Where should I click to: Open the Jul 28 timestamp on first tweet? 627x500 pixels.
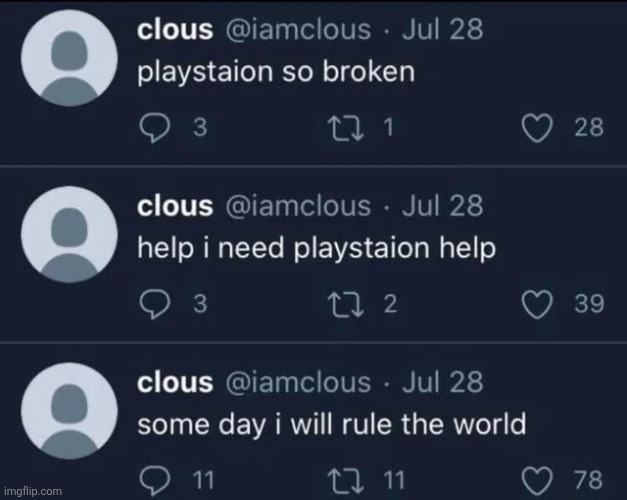[442, 30]
